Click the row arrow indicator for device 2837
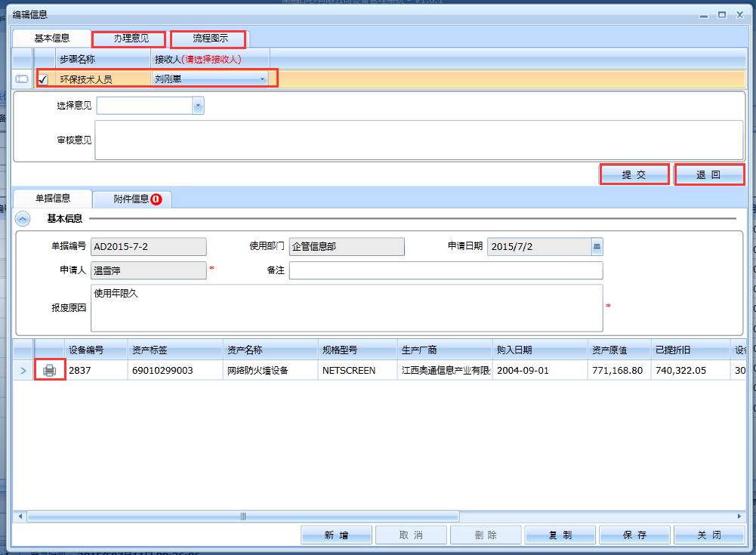The image size is (756, 555). coord(23,371)
